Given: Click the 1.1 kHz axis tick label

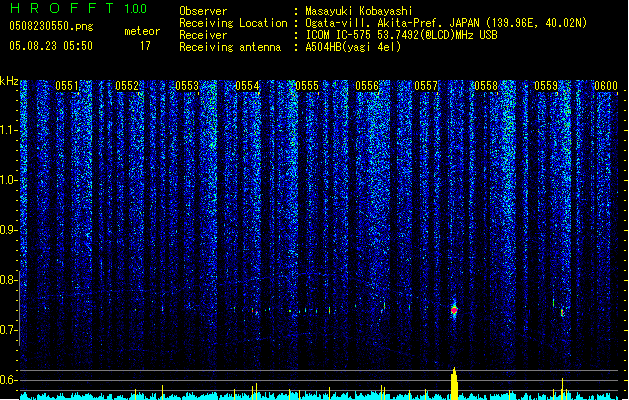Looking at the screenshot, I should [x=9, y=130].
